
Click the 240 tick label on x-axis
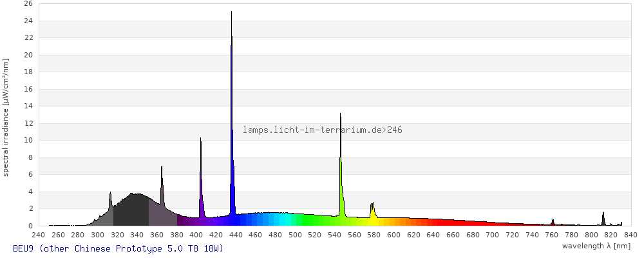tap(38, 235)
